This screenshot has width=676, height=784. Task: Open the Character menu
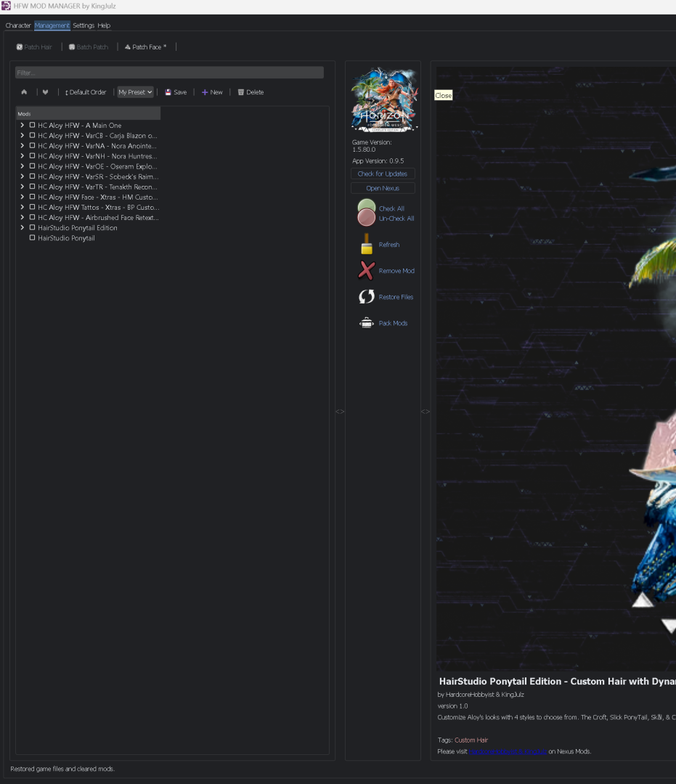18,25
